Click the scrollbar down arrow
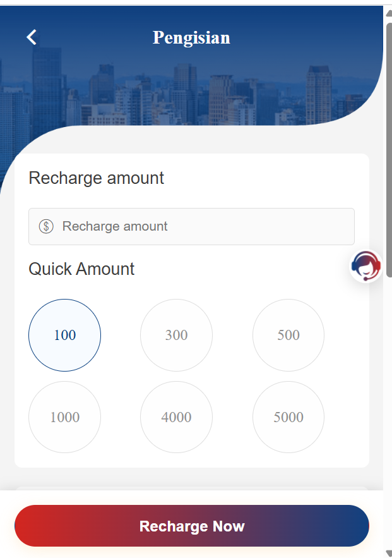The image size is (392, 558). pos(388,552)
